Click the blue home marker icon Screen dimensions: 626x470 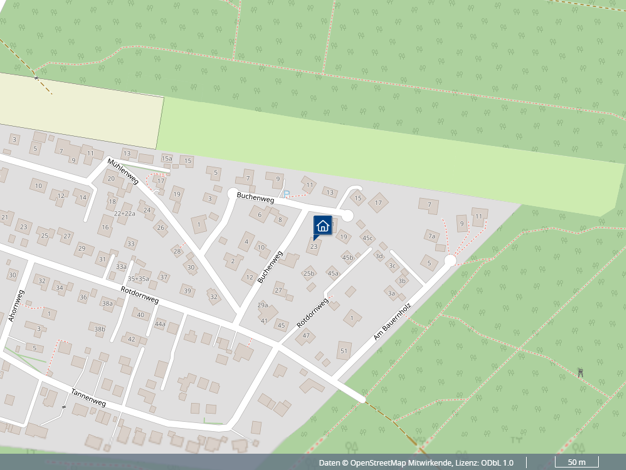(323, 226)
